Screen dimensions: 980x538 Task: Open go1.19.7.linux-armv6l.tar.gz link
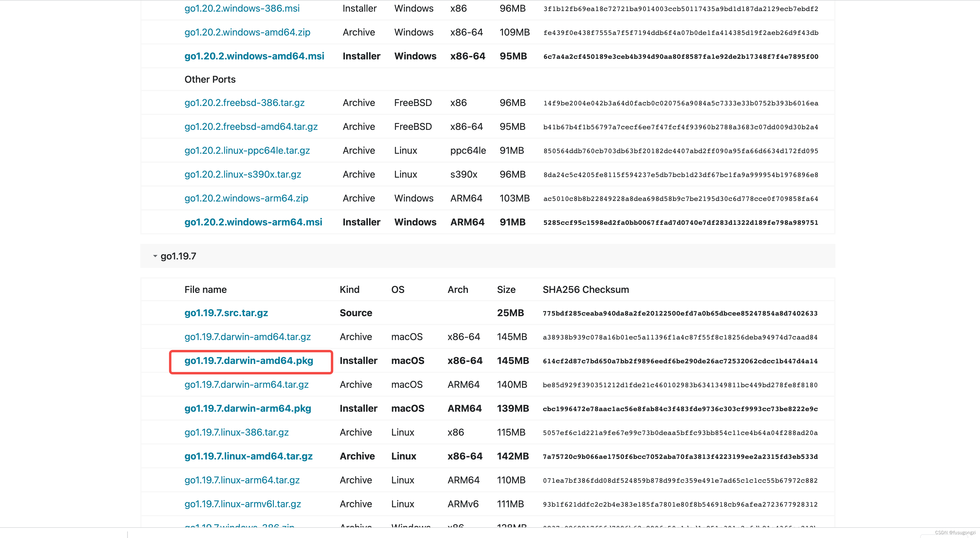click(242, 504)
